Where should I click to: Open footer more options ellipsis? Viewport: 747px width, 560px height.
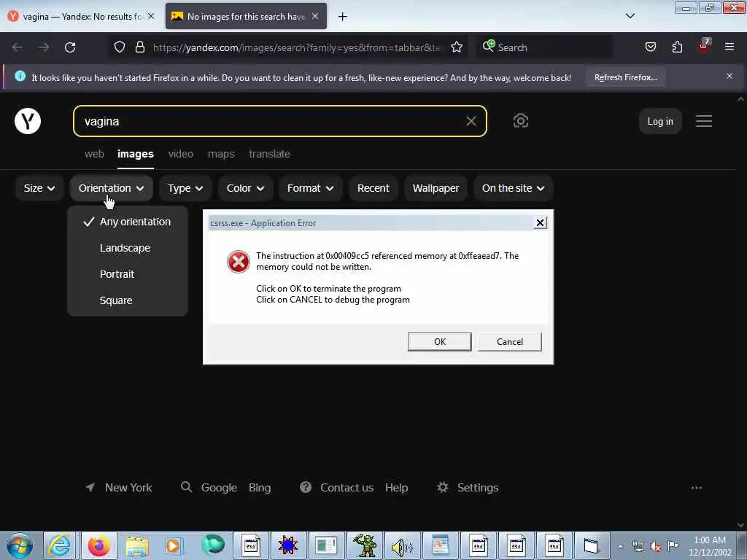pyautogui.click(x=697, y=488)
